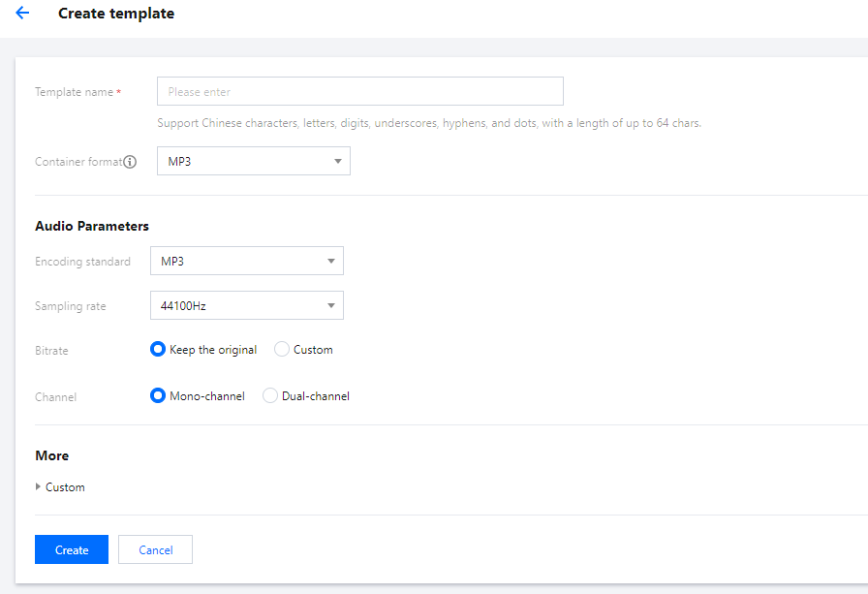Open the Encoding standard MP3 combo box

click(x=235, y=262)
